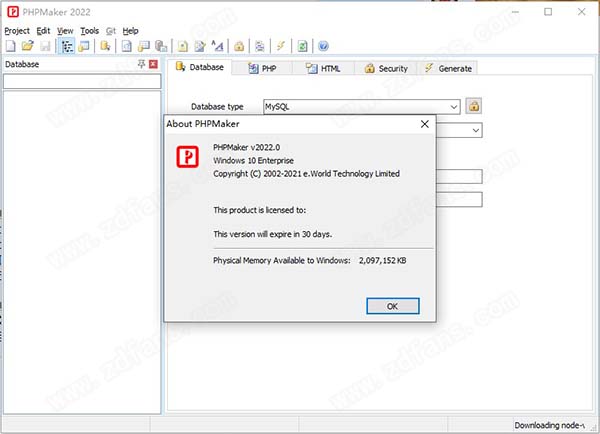600x434 pixels.
Task: Click the letter A with ruler icon
Action: [217, 46]
